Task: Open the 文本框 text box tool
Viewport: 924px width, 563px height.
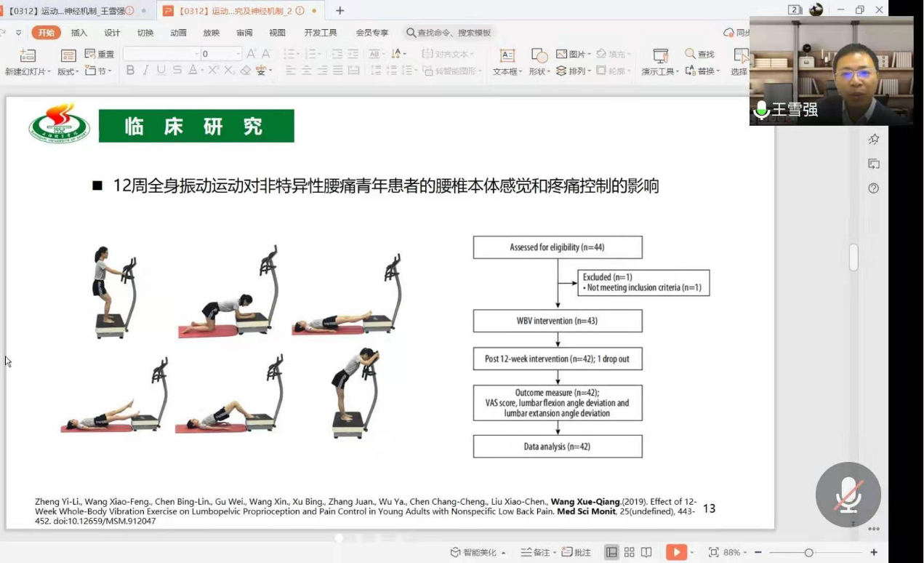Action: pyautogui.click(x=507, y=56)
